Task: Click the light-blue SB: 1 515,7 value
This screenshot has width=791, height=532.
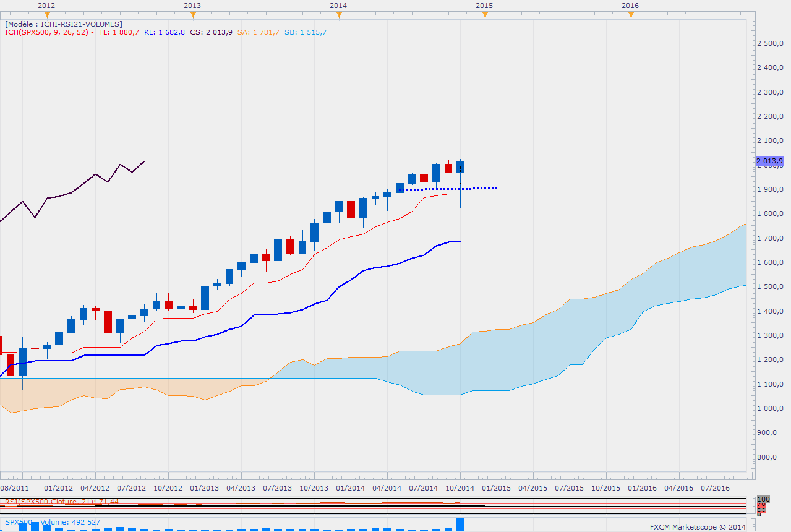Action: 304,32
